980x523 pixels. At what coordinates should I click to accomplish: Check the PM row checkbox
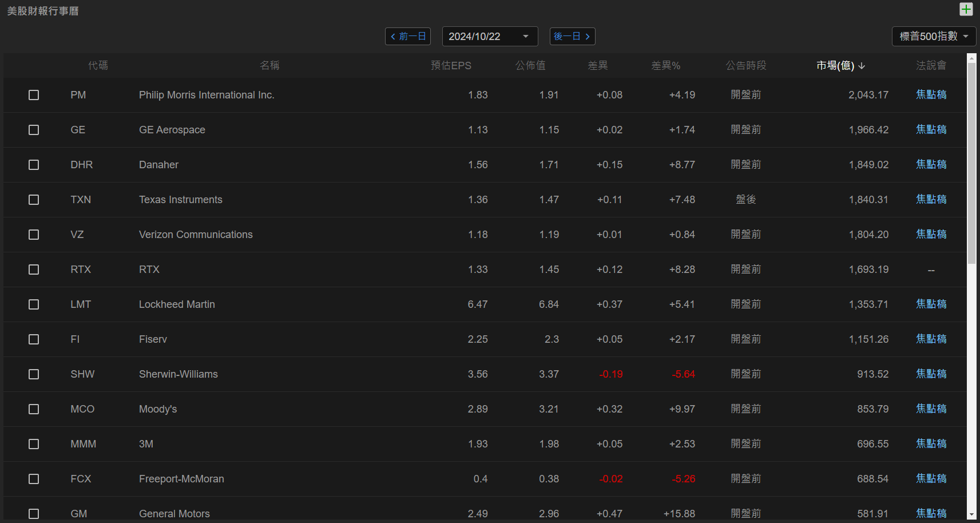[34, 95]
